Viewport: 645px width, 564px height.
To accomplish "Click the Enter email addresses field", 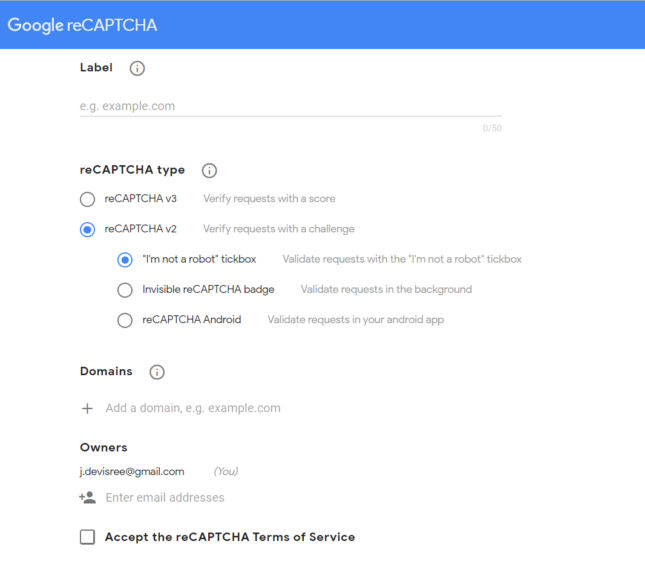I will click(165, 498).
